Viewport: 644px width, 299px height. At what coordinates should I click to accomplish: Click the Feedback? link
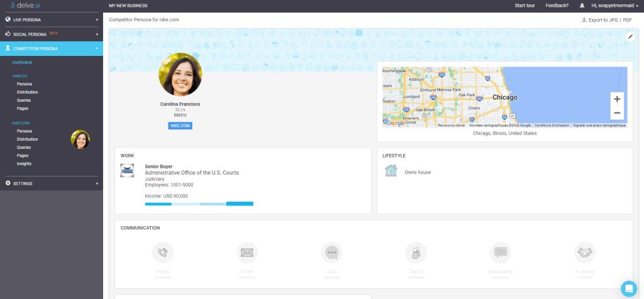(557, 6)
